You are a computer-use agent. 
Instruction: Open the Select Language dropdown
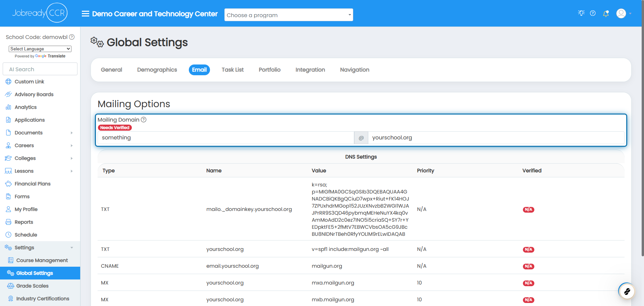(x=40, y=49)
